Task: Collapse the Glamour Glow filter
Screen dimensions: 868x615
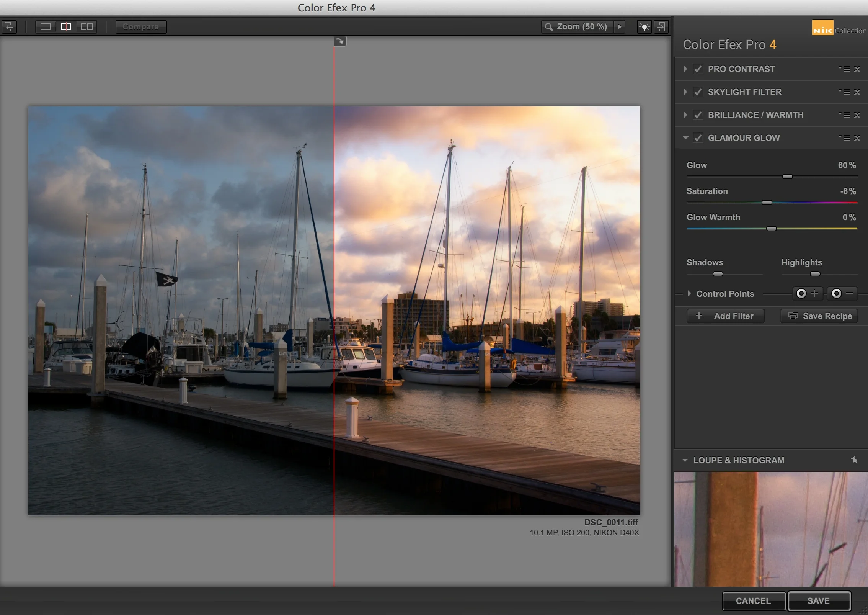Action: coord(685,138)
